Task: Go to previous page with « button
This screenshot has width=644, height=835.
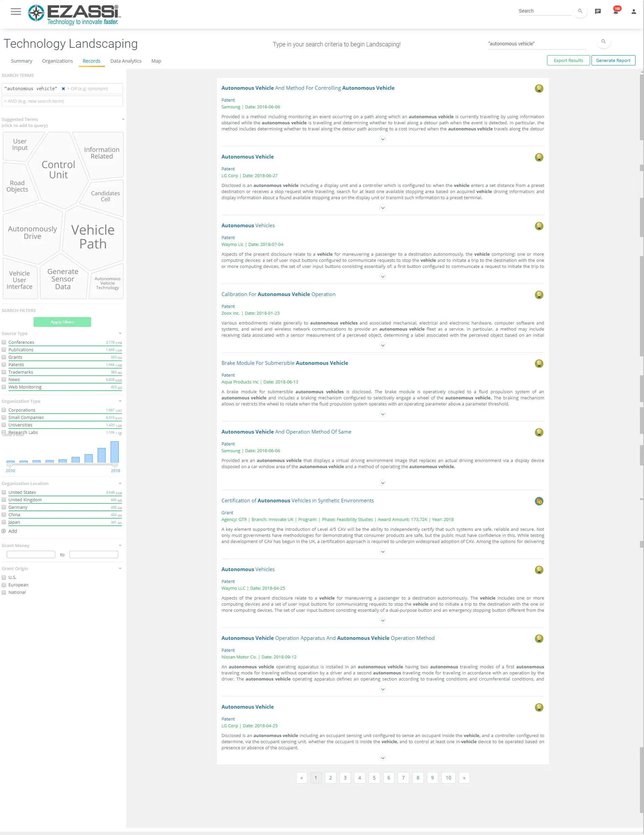Action: 302,778
